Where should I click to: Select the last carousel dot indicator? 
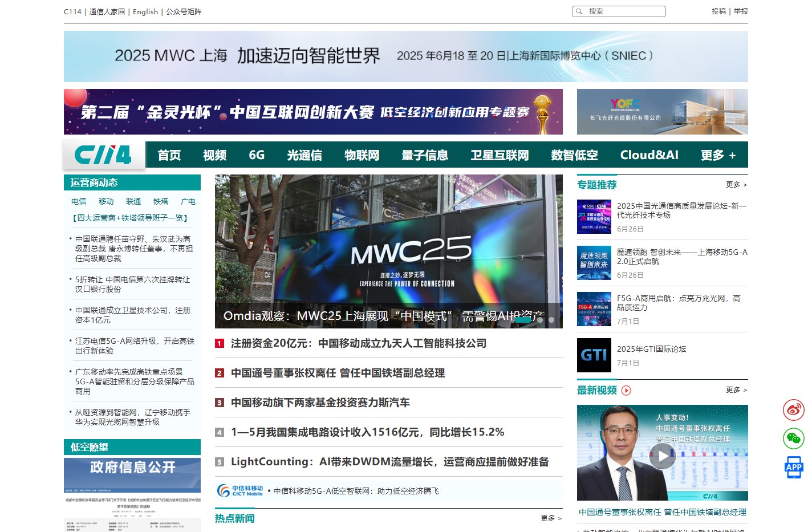[551, 320]
